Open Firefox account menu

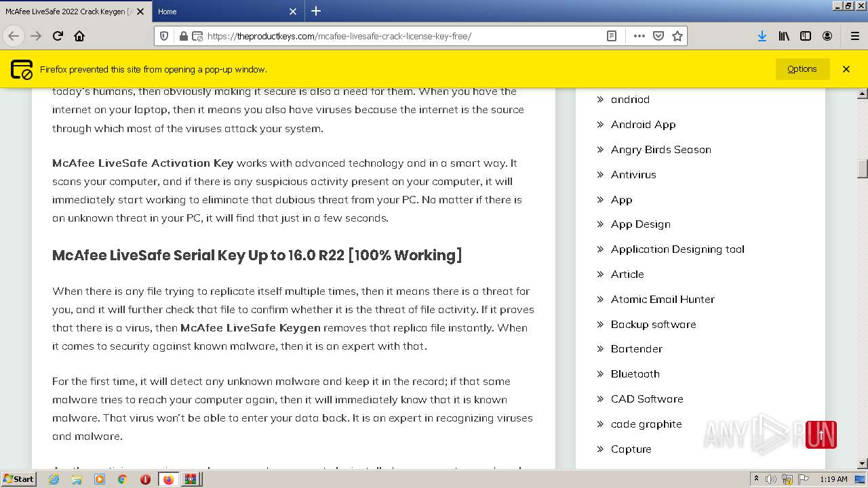point(827,36)
